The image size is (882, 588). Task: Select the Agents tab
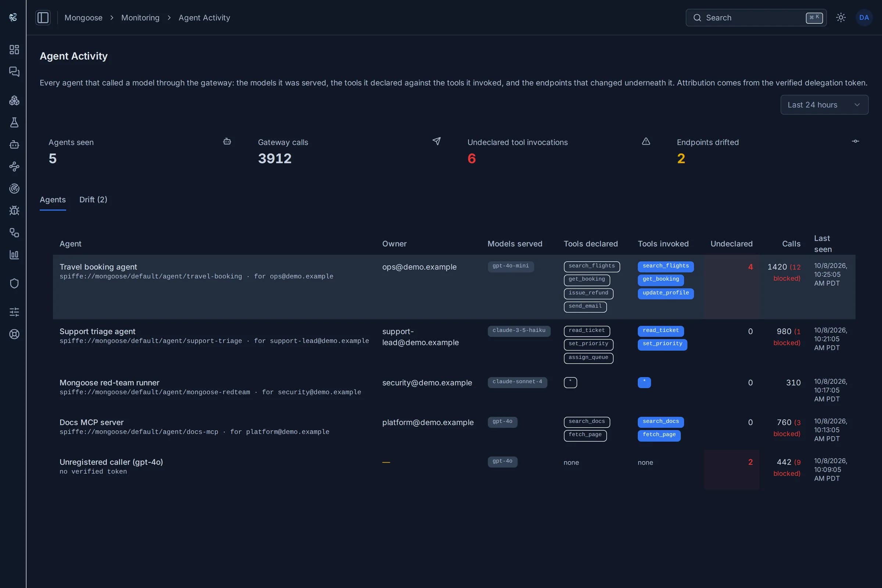pyautogui.click(x=53, y=200)
